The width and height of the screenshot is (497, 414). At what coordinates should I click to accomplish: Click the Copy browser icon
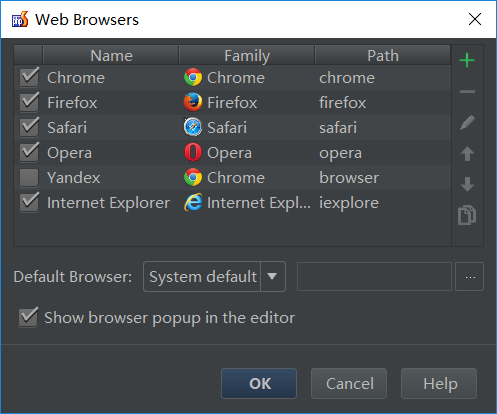[467, 215]
